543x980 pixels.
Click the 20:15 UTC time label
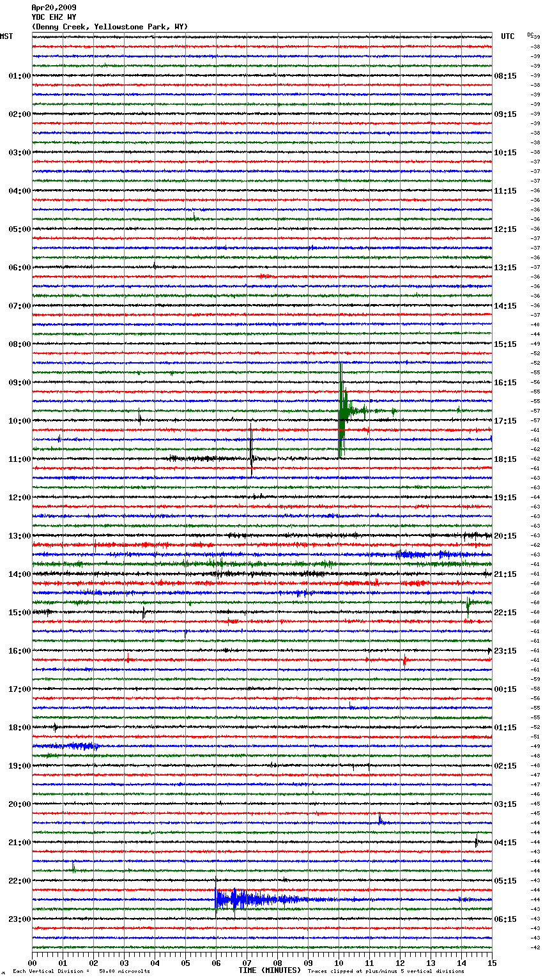[x=505, y=536]
